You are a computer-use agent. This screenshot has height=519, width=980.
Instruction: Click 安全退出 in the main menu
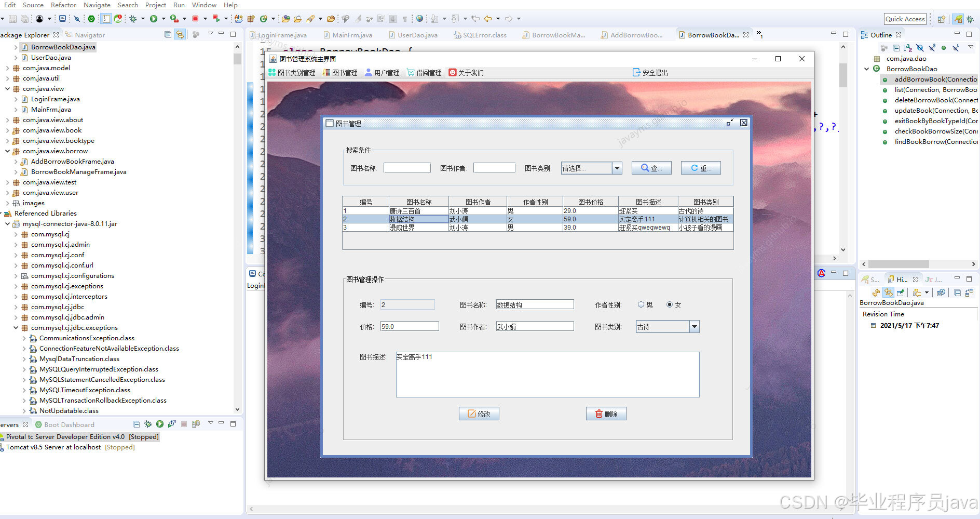(x=650, y=73)
